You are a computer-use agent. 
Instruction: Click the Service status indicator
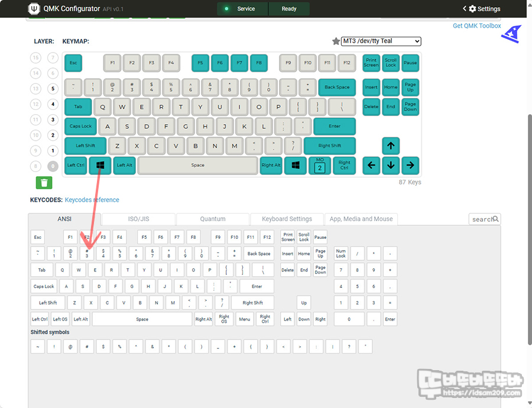point(242,9)
